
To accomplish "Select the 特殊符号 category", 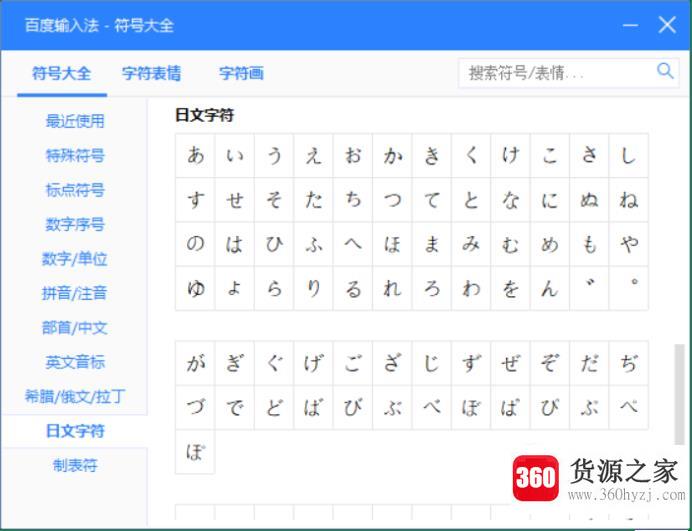I will pyautogui.click(x=75, y=155).
